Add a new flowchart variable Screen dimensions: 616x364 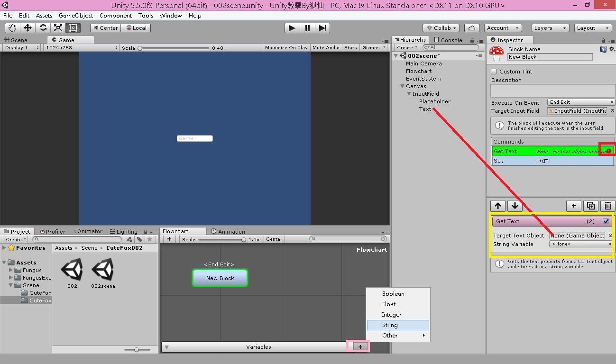click(x=360, y=347)
